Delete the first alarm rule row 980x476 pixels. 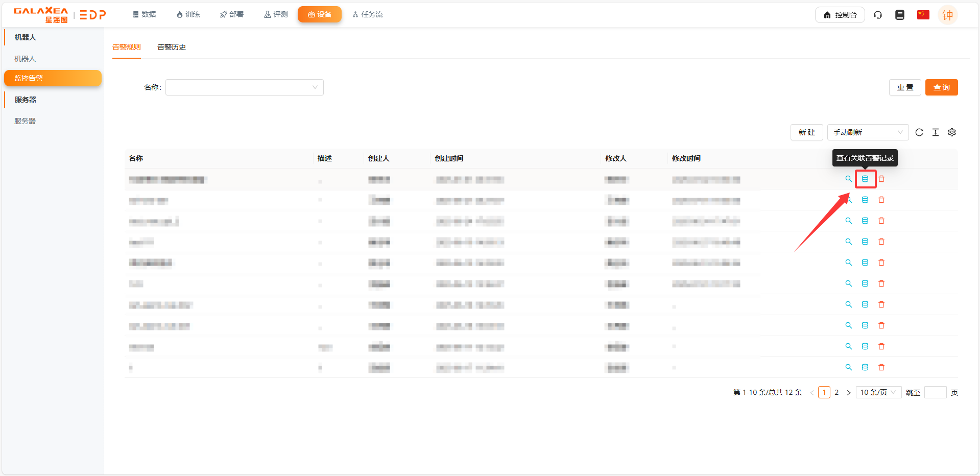(x=881, y=179)
